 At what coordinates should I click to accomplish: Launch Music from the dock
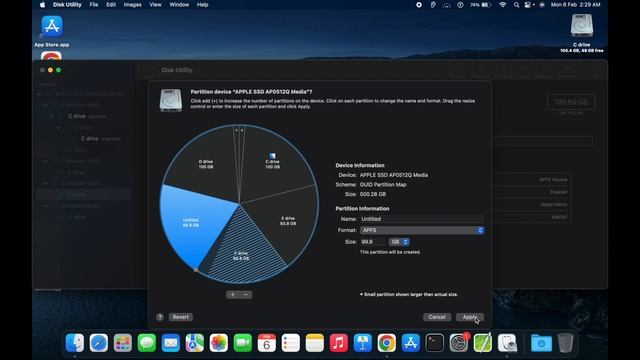pos(339,342)
